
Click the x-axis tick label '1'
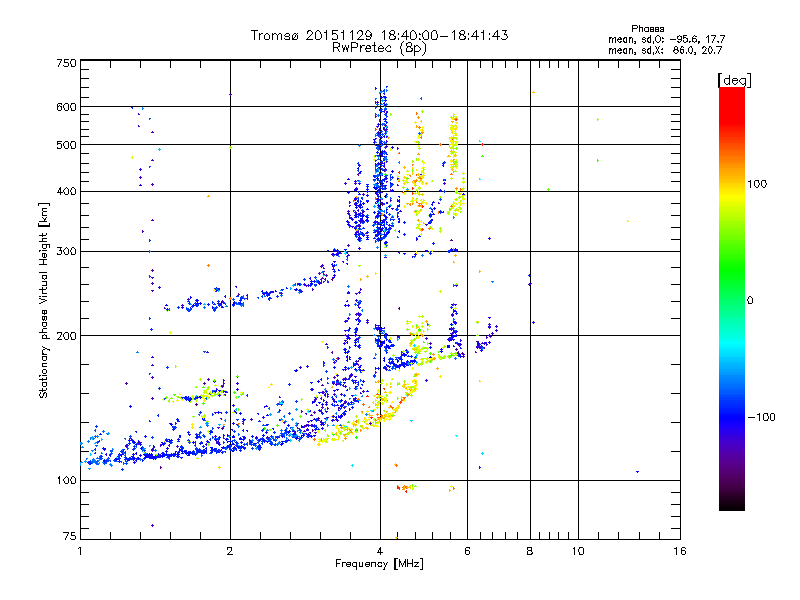pos(80,551)
